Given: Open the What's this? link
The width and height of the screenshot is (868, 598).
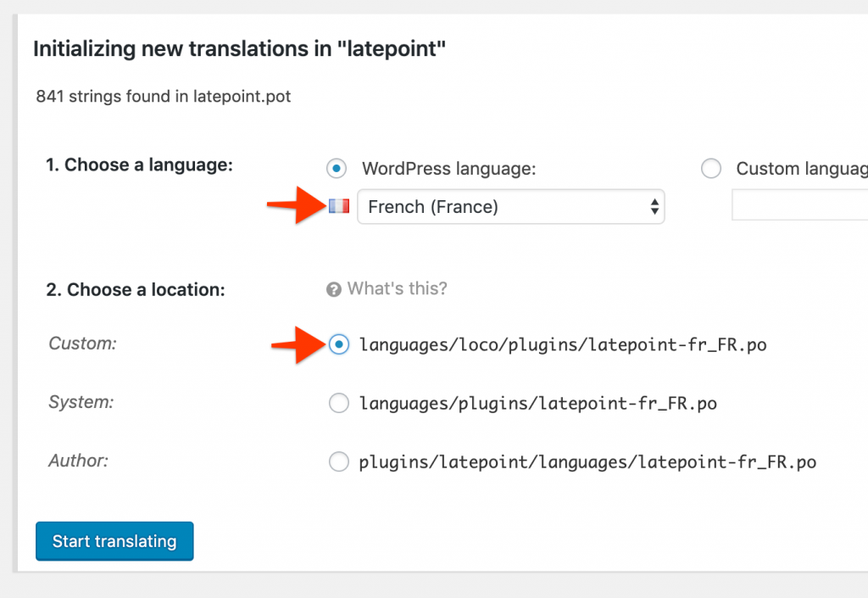Looking at the screenshot, I should [x=397, y=288].
